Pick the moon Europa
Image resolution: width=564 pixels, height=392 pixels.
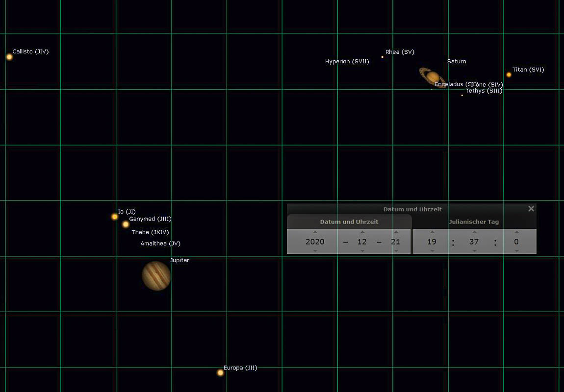click(220, 372)
